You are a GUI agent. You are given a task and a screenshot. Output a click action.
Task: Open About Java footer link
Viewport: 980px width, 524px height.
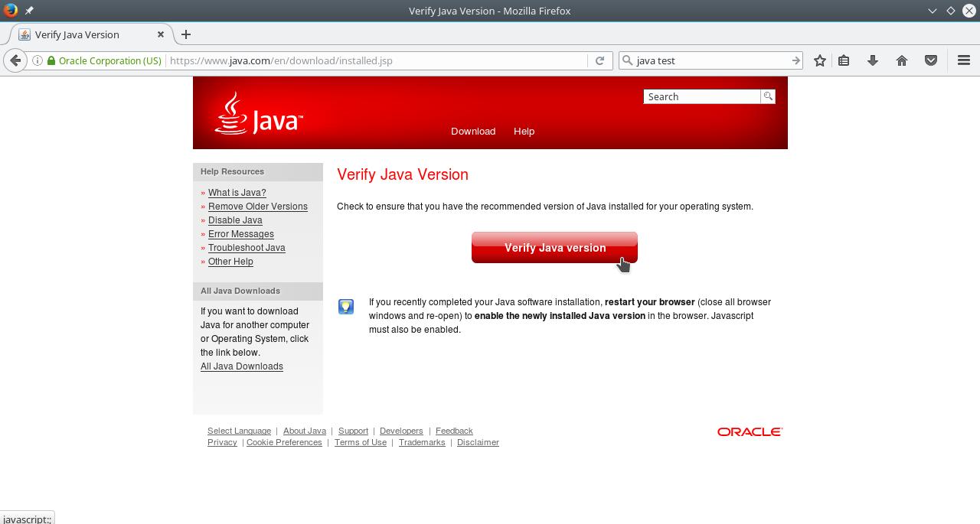click(305, 431)
